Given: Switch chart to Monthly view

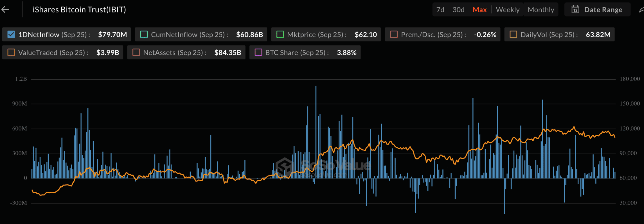Looking at the screenshot, I should 541,10.
